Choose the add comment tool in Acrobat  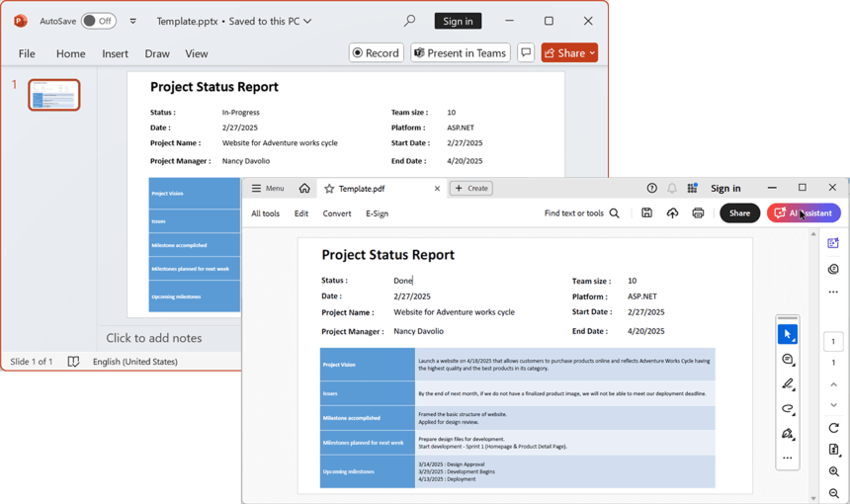point(787,360)
